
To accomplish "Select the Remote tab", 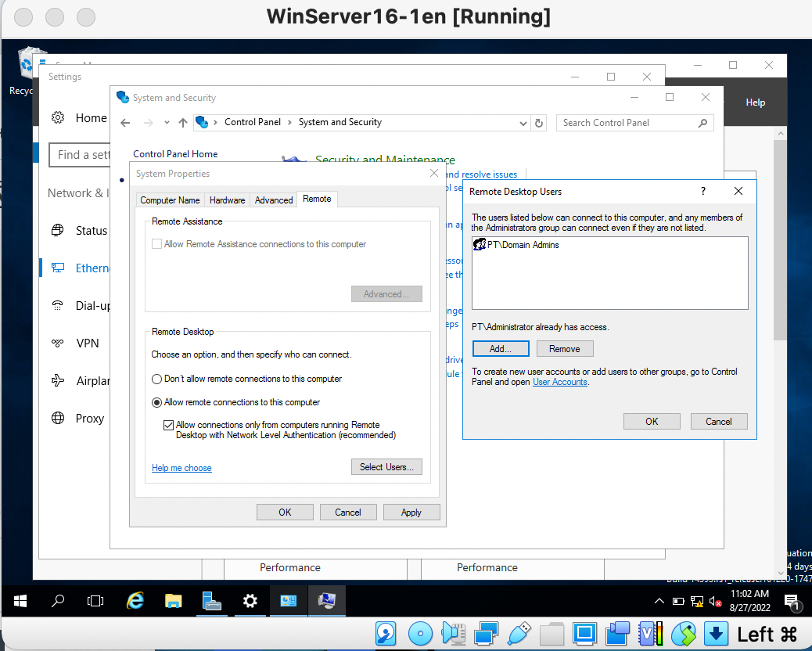I will click(317, 199).
